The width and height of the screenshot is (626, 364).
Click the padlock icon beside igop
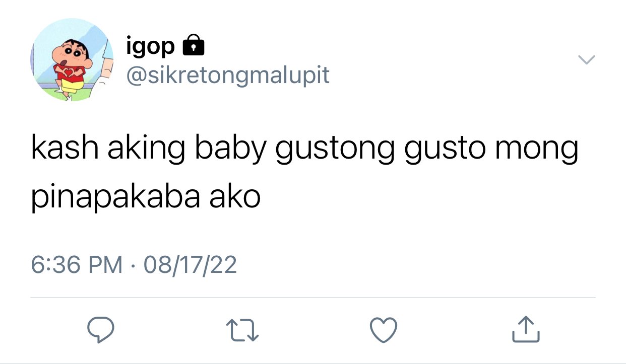[192, 45]
